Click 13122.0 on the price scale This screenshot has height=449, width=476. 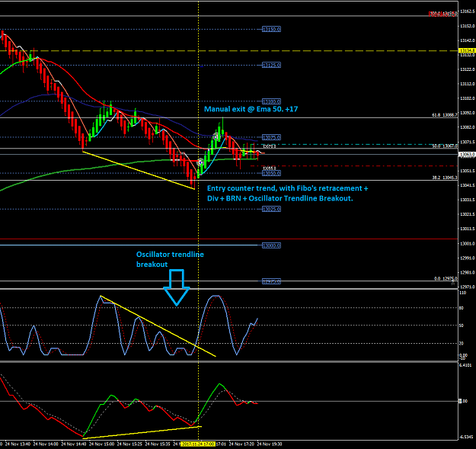pyautogui.click(x=467, y=69)
